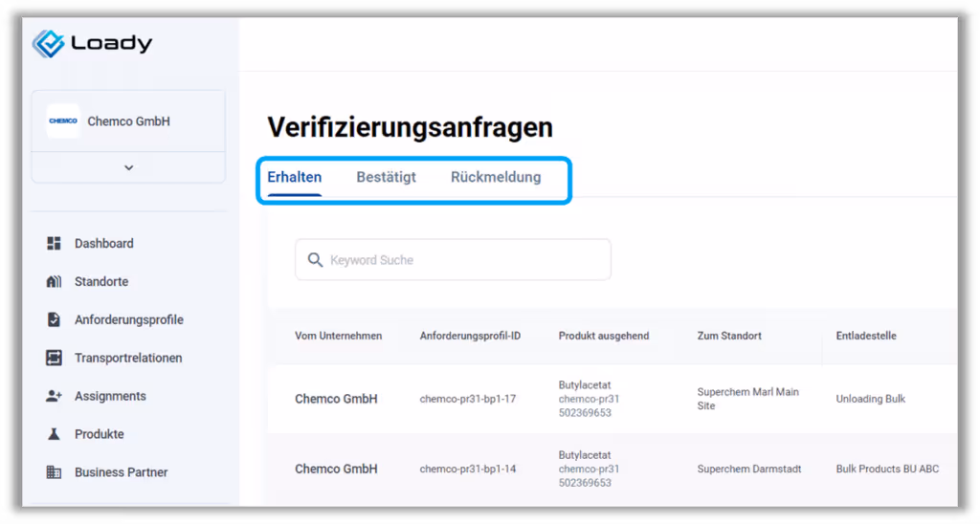The height and width of the screenshot is (524, 980).
Task: Switch to the Bestätigt tab
Action: (x=386, y=177)
